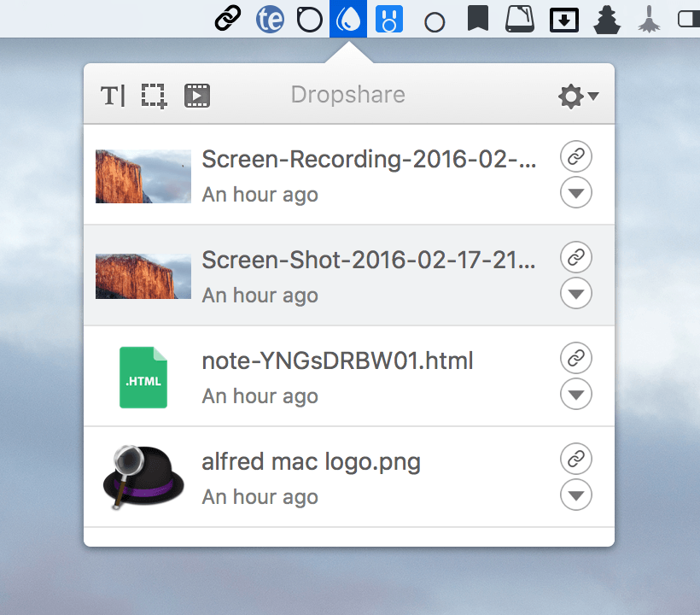The height and width of the screenshot is (615, 700).
Task: Select the note-YNGsDRBW01.html file name
Action: (x=337, y=360)
